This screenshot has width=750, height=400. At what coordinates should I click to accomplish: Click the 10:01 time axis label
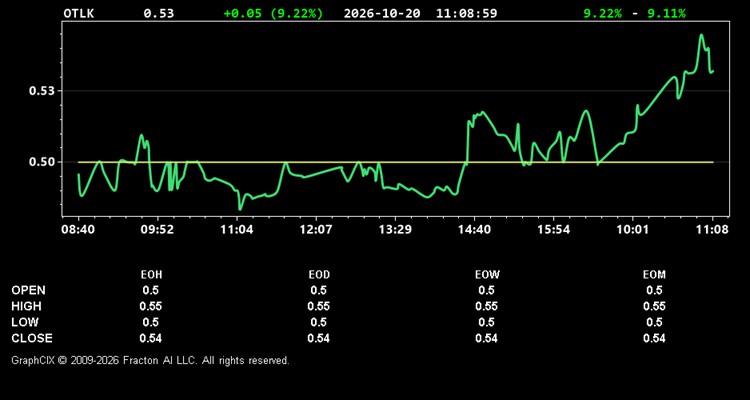(x=632, y=230)
